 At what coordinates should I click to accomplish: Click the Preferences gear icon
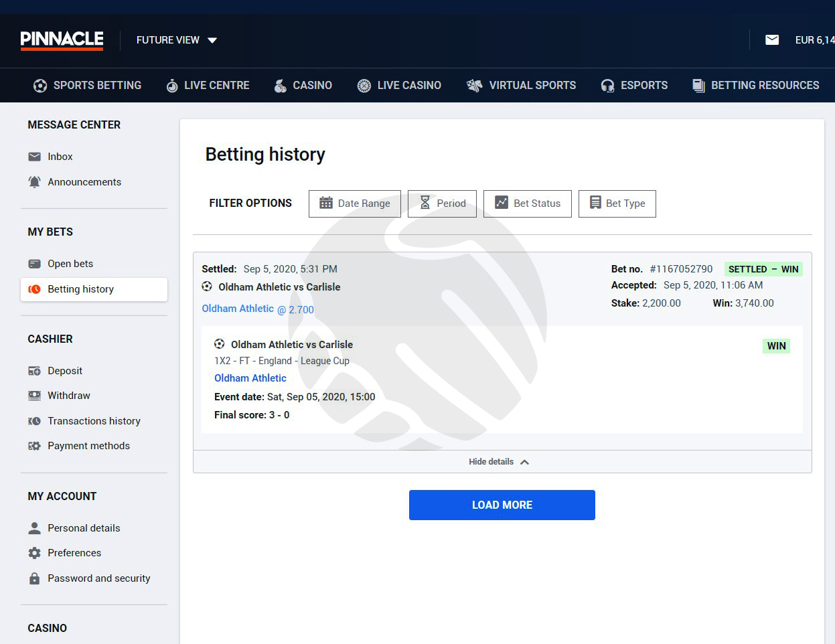(x=35, y=553)
